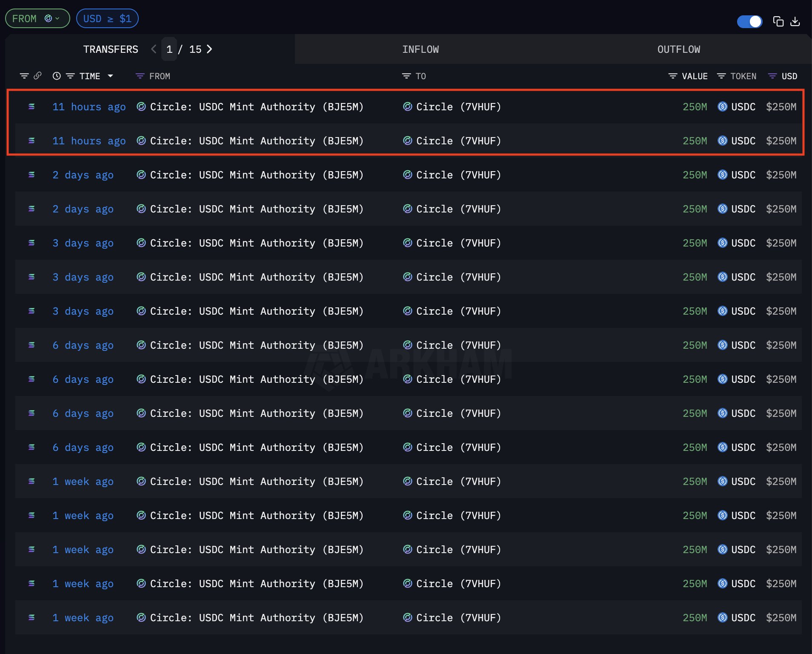Screen dimensions: 812x654
Task: Toggle the blue switch at the top right
Action: point(749,21)
